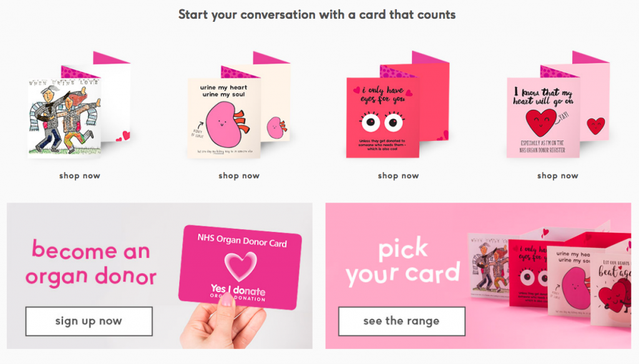This screenshot has width=639, height=364.
Task: Click the 'pick your card' banner text
Action: [x=403, y=262]
